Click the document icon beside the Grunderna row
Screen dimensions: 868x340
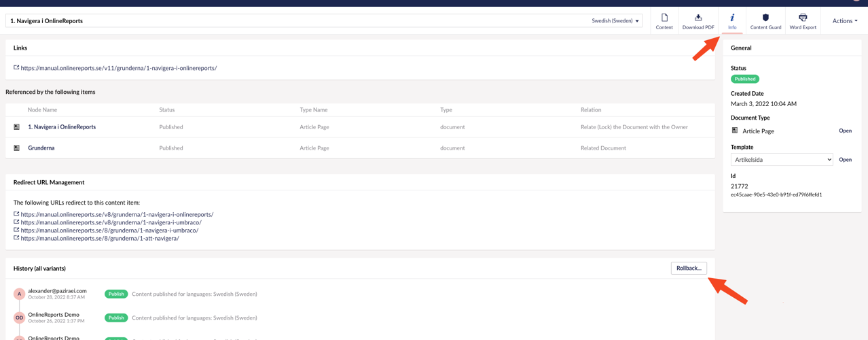[x=17, y=148]
